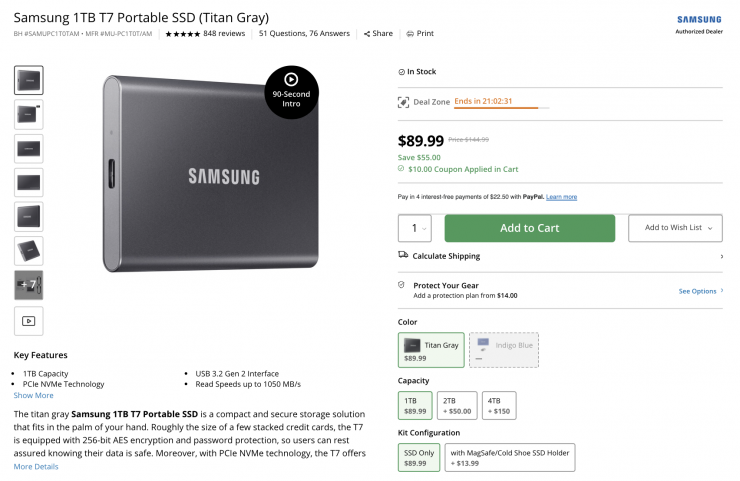Click the Calculate Shipping truck icon
Image resolution: width=740 pixels, height=481 pixels.
pos(403,256)
